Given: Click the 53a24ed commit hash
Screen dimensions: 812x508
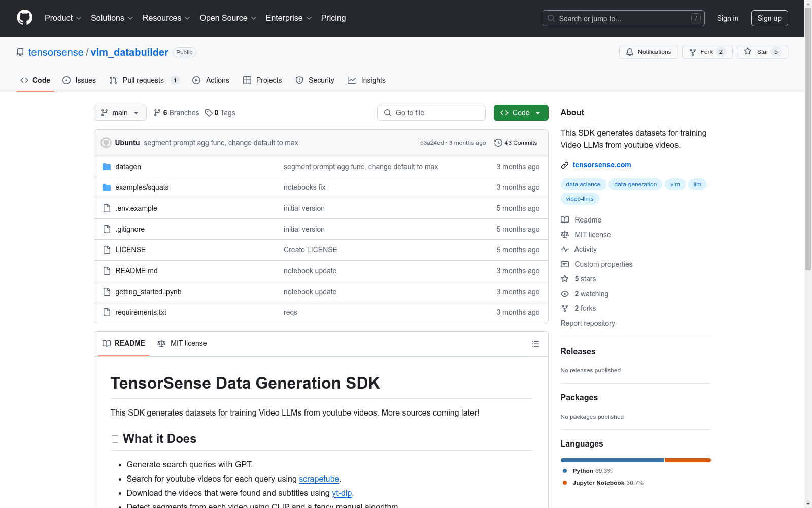Looking at the screenshot, I should 432,143.
